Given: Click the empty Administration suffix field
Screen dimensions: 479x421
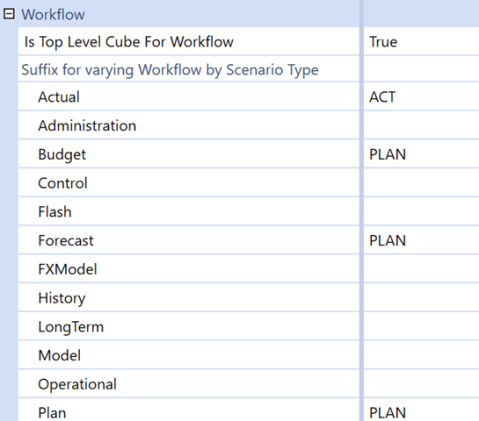Looking at the screenshot, I should [x=421, y=126].
